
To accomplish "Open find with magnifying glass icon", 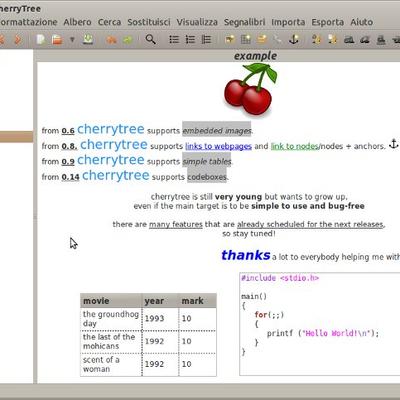I will click(x=151, y=39).
